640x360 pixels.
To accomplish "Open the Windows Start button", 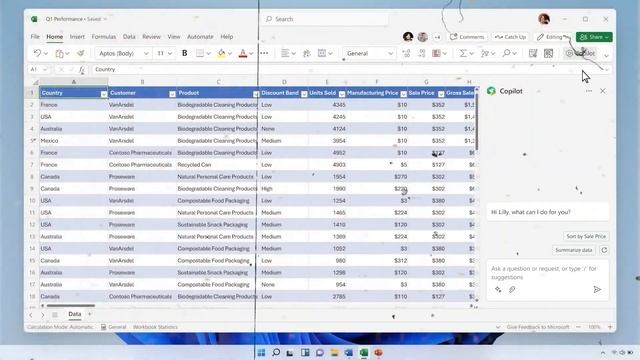I will [x=261, y=353].
